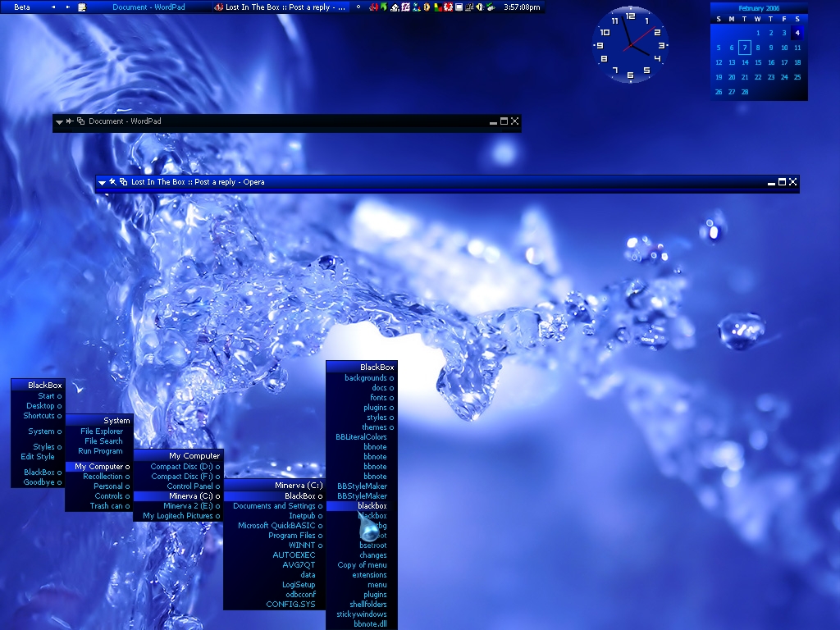Viewport: 840px width, 630px height.
Task: Expand the Styles submenu in BlackBox menu
Action: coord(44,447)
